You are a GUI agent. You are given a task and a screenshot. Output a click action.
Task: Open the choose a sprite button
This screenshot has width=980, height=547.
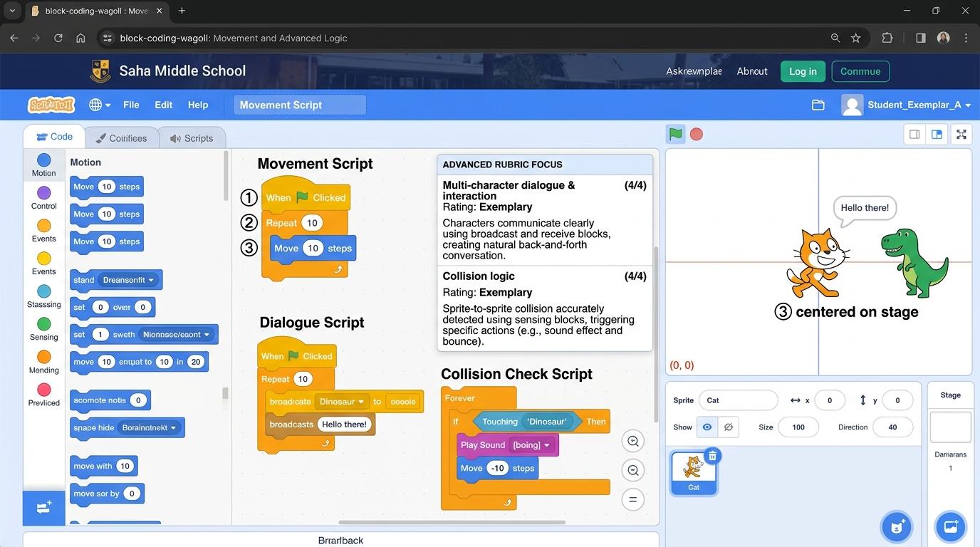(896, 527)
